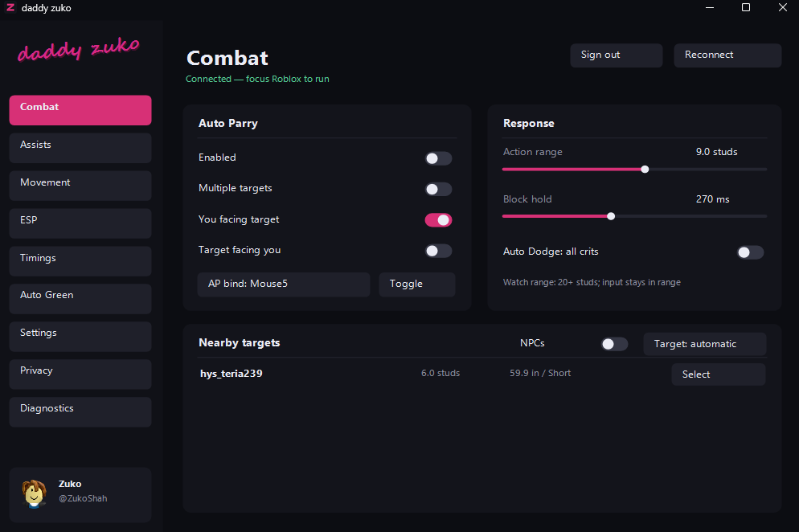
Task: Click the 6.0 studs distance value
Action: (440, 373)
